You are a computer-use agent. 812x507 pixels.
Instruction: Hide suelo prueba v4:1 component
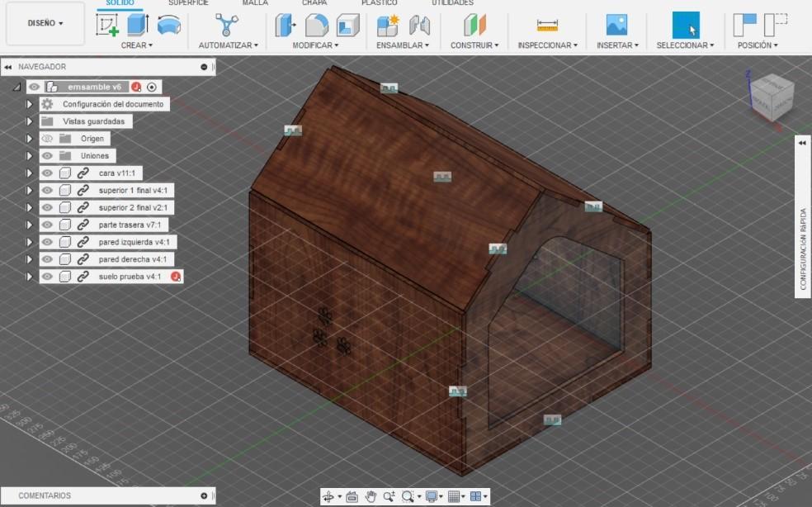tap(47, 277)
